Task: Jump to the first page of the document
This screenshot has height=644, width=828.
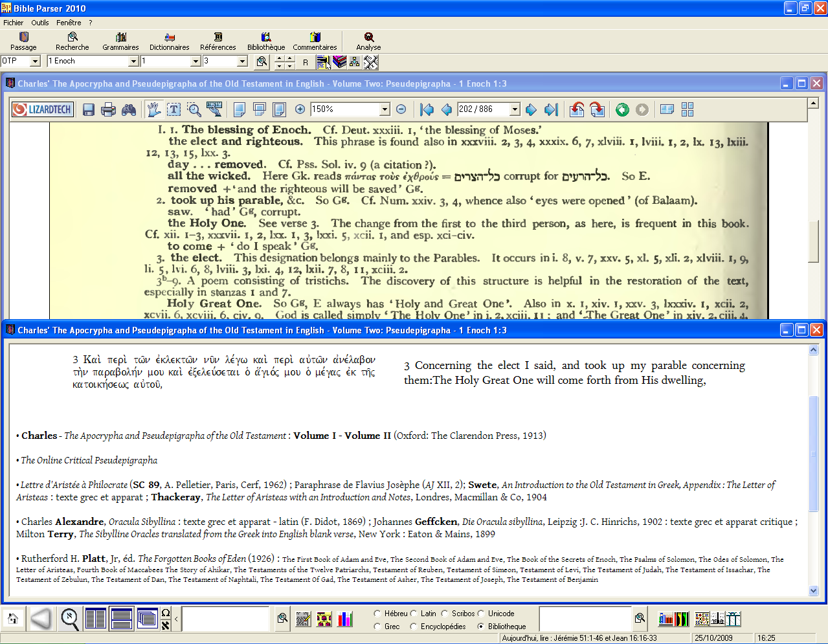Action: click(427, 109)
